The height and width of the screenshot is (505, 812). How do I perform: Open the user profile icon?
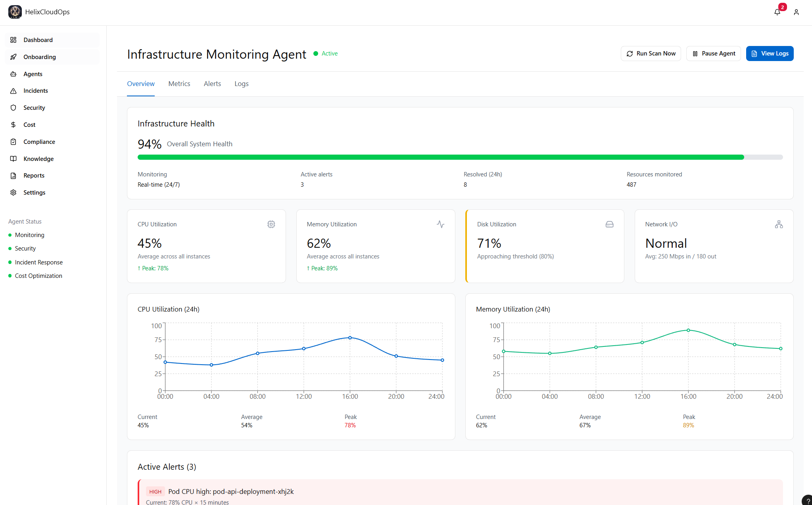796,12
